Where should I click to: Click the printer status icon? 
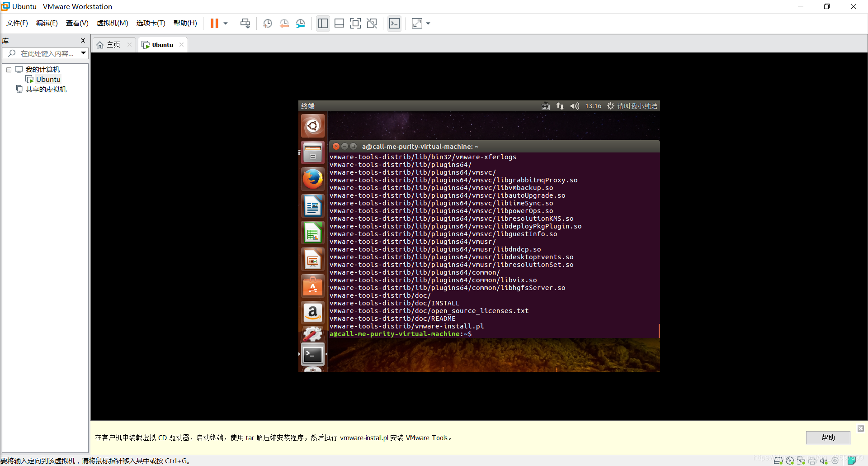(x=812, y=461)
